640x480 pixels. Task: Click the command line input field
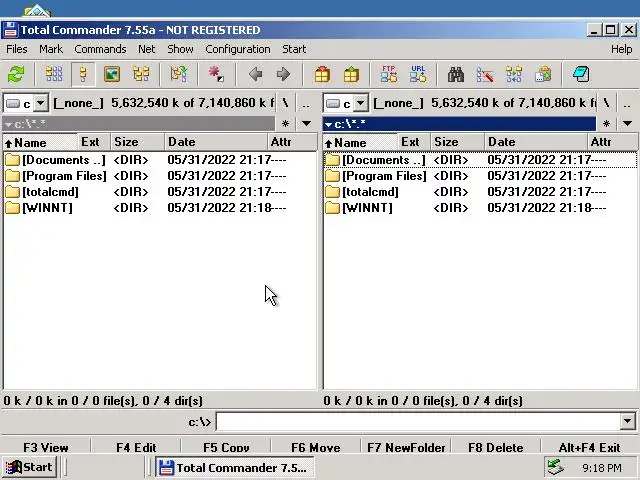[x=418, y=422]
